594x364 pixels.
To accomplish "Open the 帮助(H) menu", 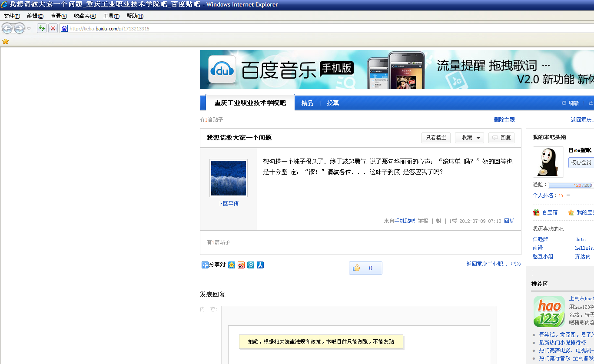I will (x=135, y=16).
